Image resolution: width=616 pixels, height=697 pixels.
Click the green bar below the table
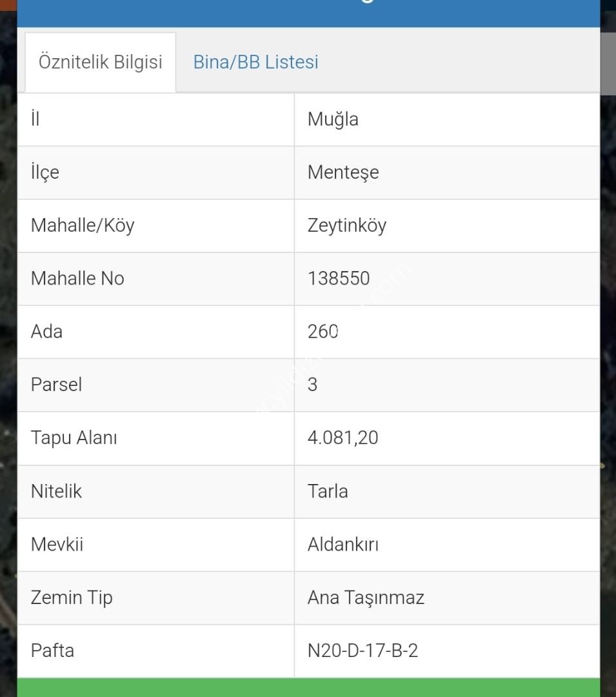(x=309, y=688)
